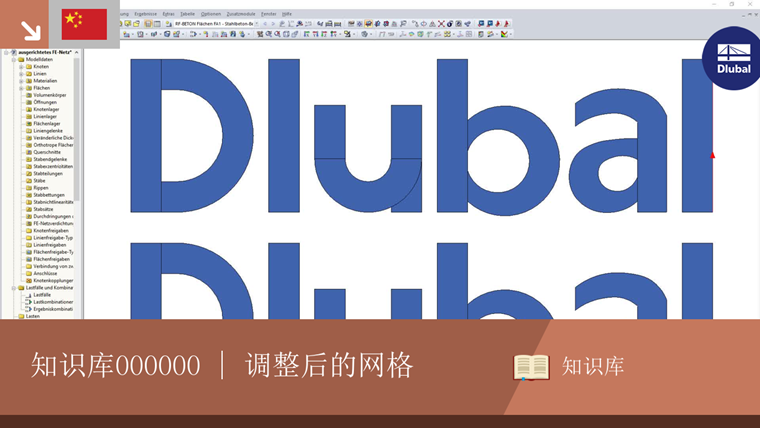Click the warning triangle toolbar icon
Screen dimensions: 760x428
[x=432, y=23]
